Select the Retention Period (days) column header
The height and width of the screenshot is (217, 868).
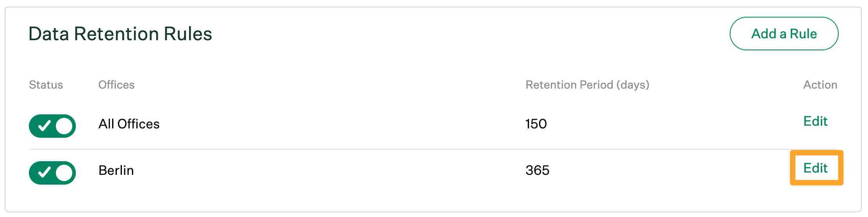click(x=587, y=85)
